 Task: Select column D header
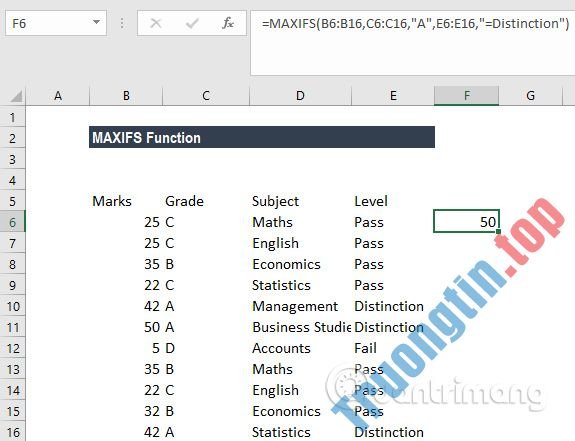pos(300,96)
